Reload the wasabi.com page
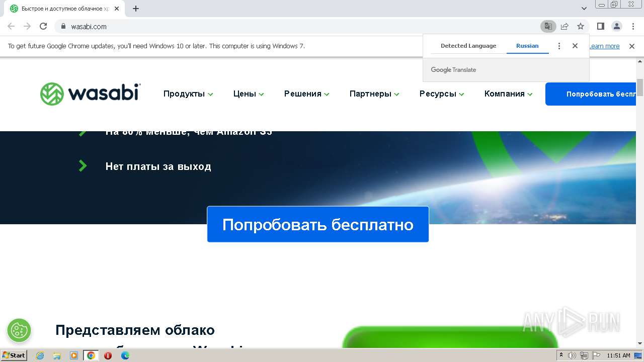644x362 pixels. pos(43,26)
